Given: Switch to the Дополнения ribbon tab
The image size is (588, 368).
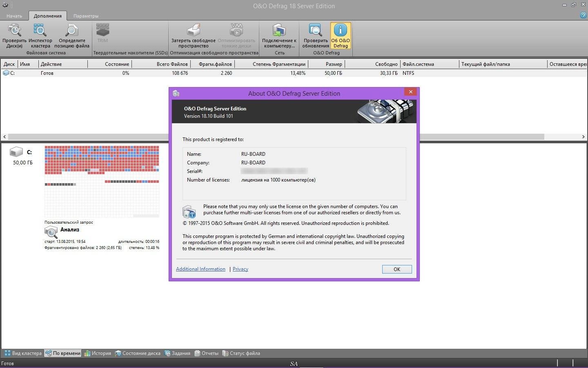Looking at the screenshot, I should [48, 16].
